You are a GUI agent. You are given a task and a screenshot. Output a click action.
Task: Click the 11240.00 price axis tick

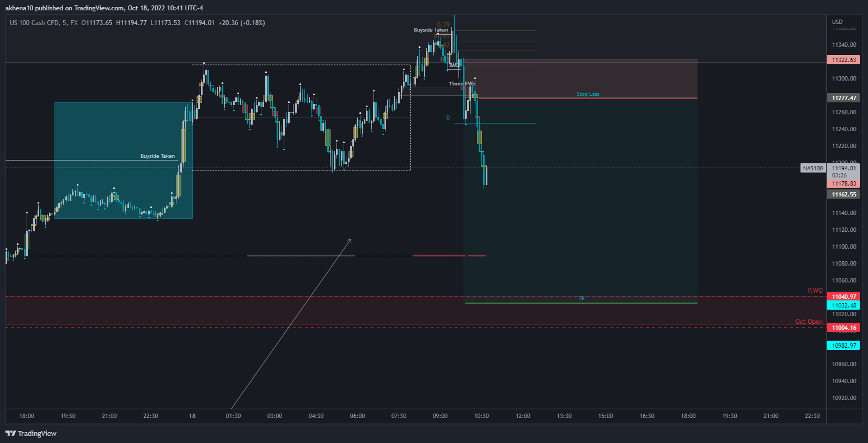point(844,129)
